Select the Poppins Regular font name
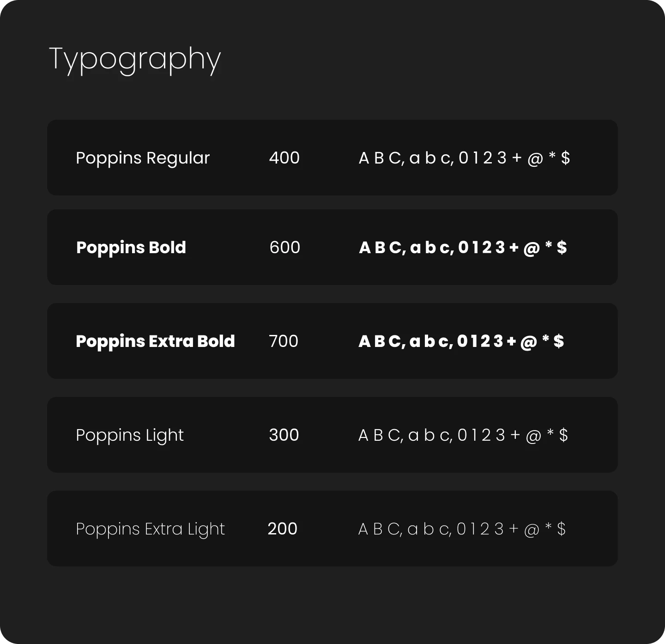The image size is (665, 644). (x=143, y=158)
